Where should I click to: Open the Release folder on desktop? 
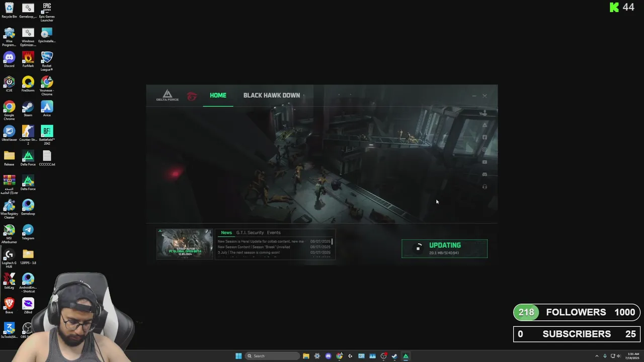9,158
